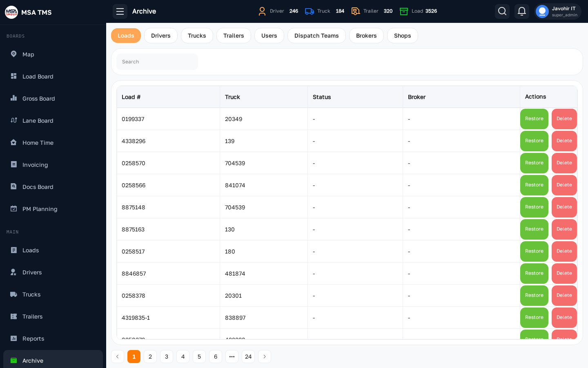Click the Driver count icon in header
The image size is (588, 368).
[x=262, y=11]
